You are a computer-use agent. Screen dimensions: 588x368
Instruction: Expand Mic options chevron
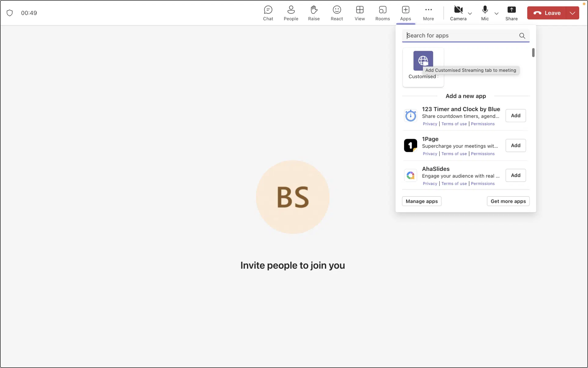(x=497, y=13)
